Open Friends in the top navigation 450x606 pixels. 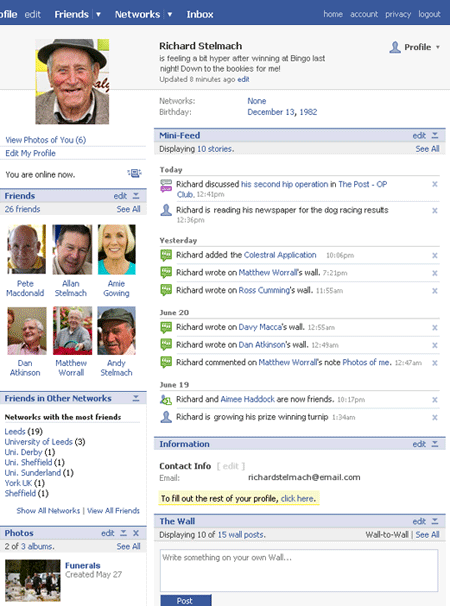pyautogui.click(x=71, y=14)
